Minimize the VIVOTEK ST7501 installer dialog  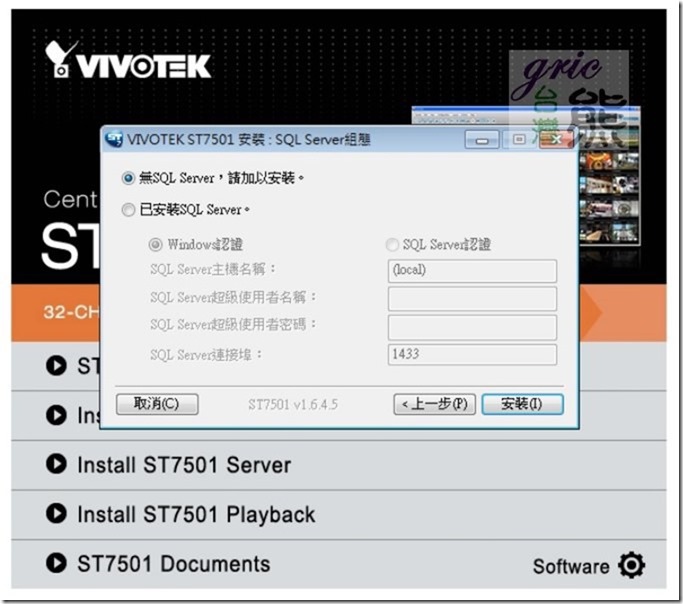point(482,140)
